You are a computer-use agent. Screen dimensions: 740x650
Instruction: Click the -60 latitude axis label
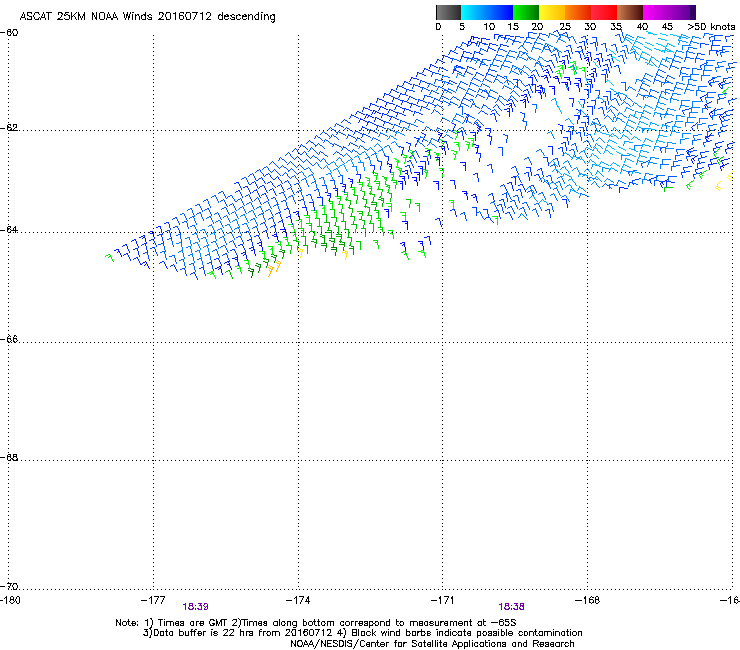(9, 33)
